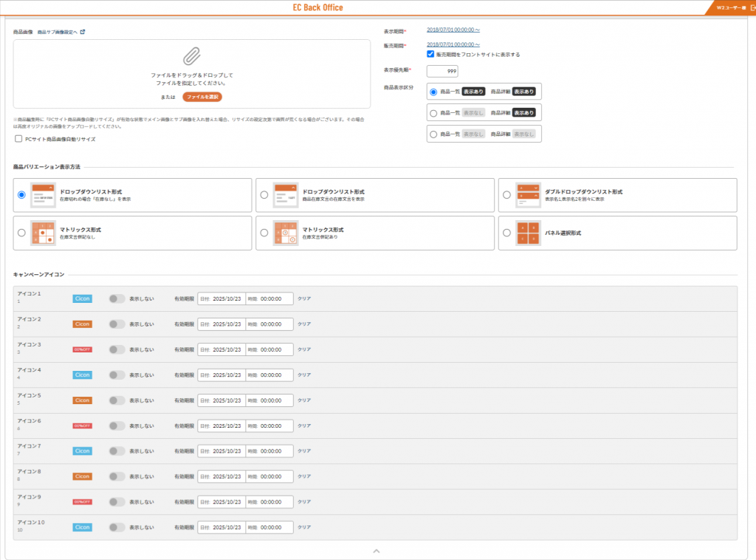756x560 pixels.
Task: Click the red OFF badge for アイコン9
Action: (x=82, y=502)
